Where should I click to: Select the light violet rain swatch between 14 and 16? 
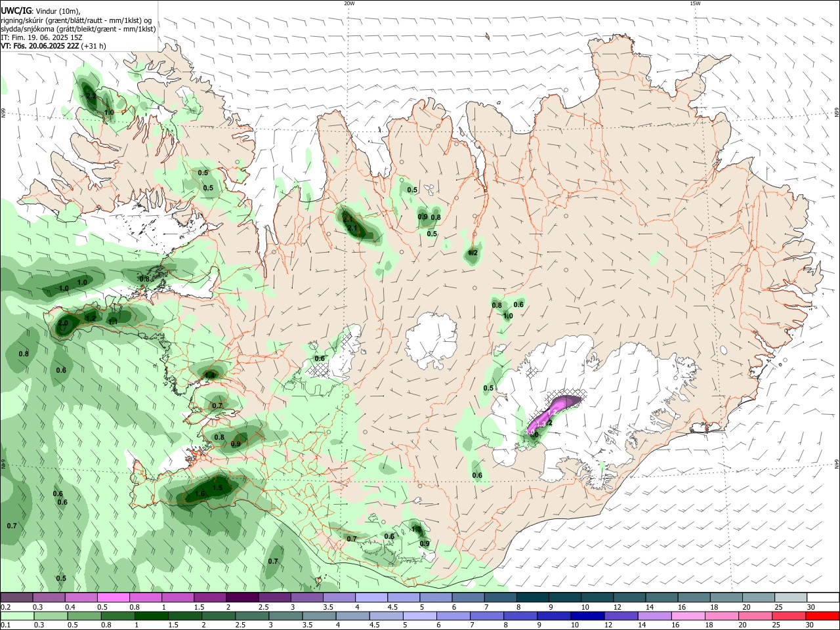coord(655,616)
